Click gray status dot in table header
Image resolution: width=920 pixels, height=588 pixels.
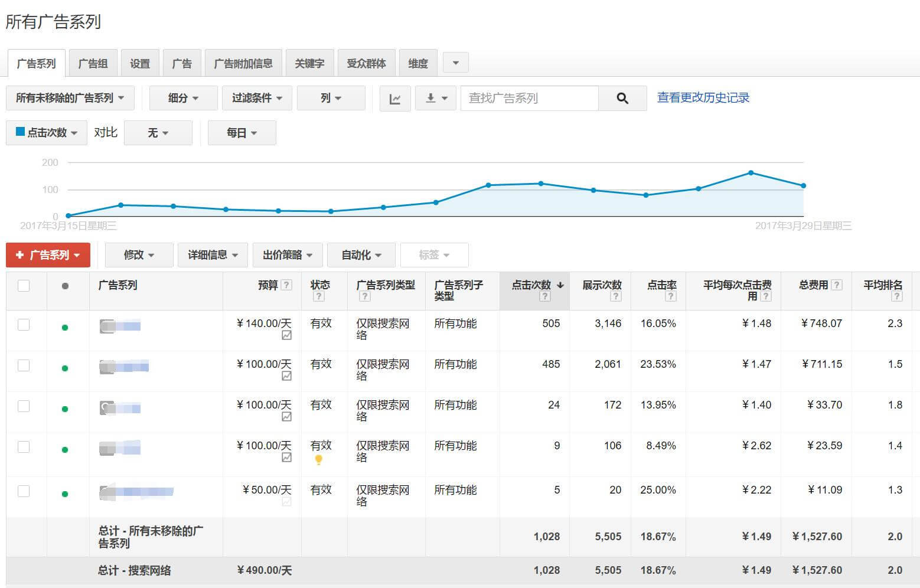click(x=65, y=286)
